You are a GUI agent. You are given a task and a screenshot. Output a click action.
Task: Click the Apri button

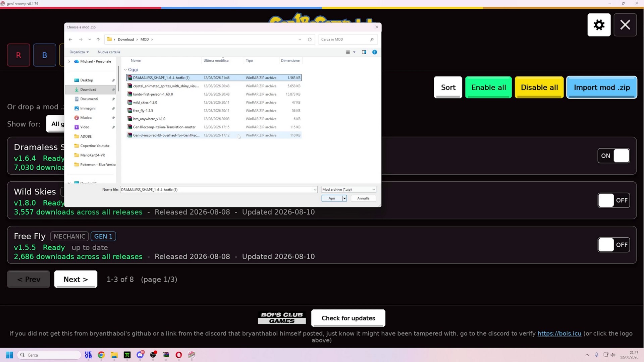[332, 198]
